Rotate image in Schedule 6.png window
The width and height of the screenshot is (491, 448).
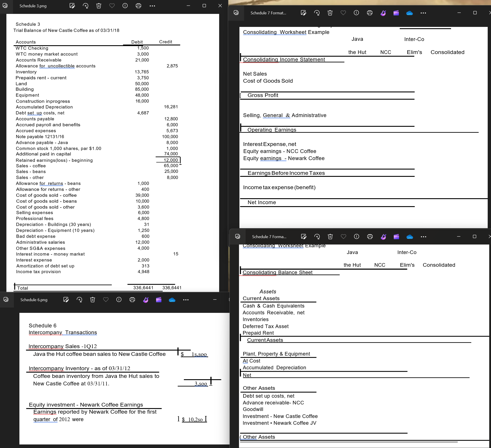pyautogui.click(x=79, y=300)
